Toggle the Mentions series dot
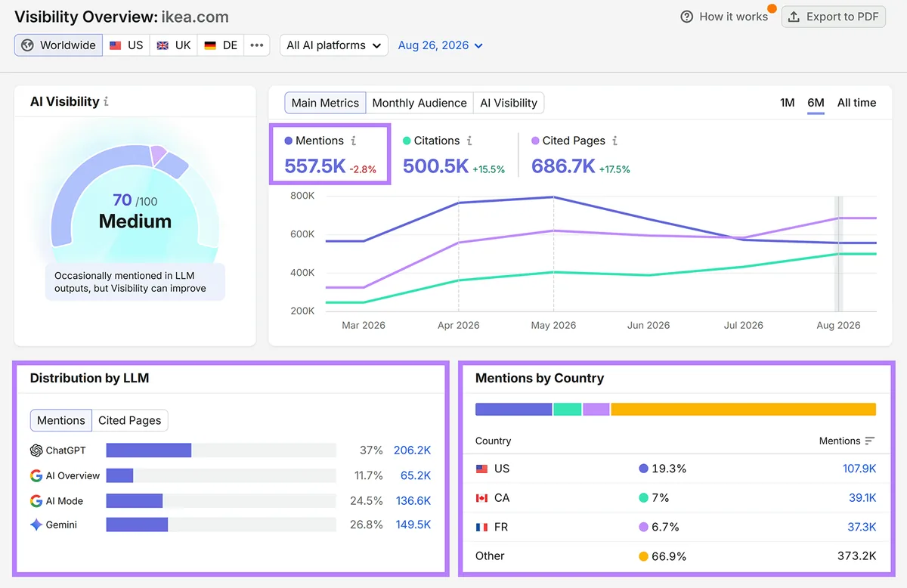Screen dimensions: 907x588 [x=289, y=141]
